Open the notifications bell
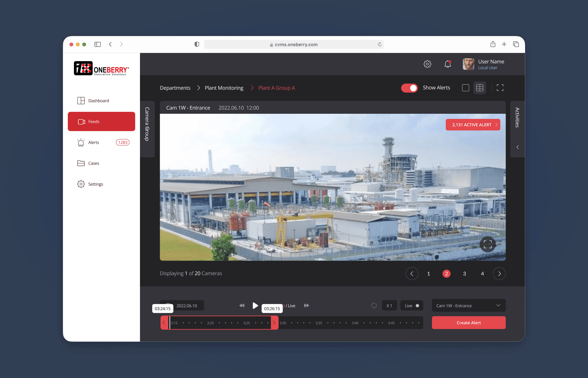588x378 pixels. point(448,64)
